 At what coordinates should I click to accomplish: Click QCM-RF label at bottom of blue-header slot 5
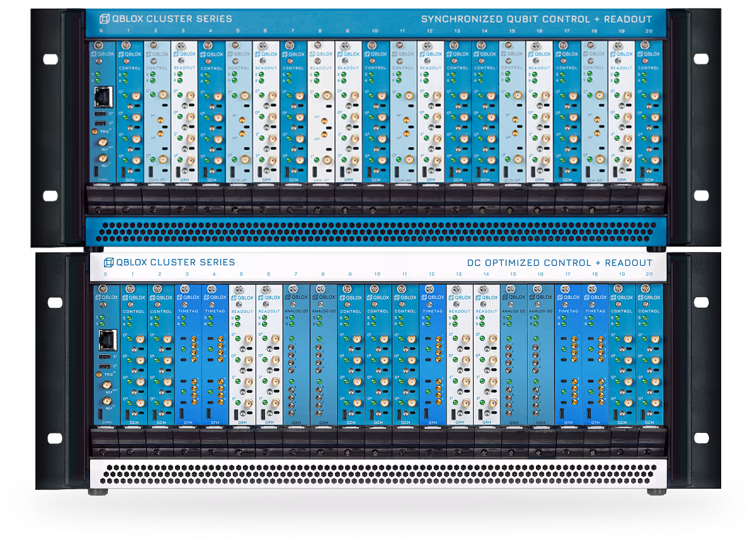pos(239,180)
